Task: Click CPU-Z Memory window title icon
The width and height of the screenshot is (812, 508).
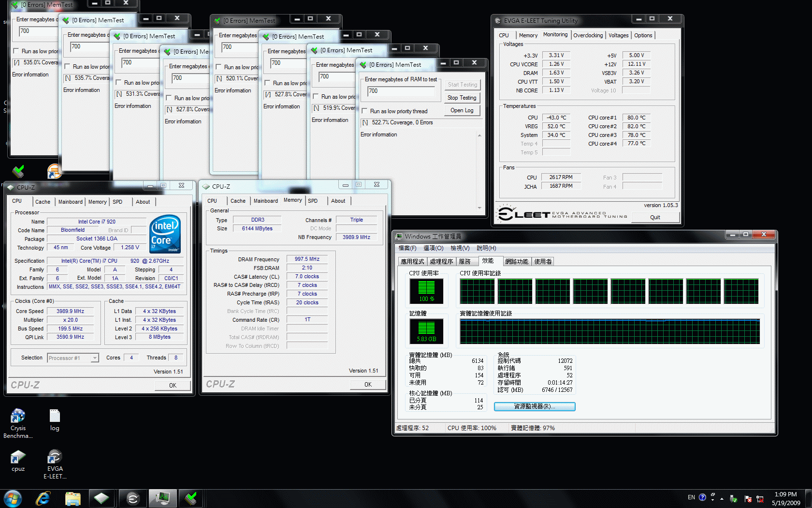Action: pos(206,186)
